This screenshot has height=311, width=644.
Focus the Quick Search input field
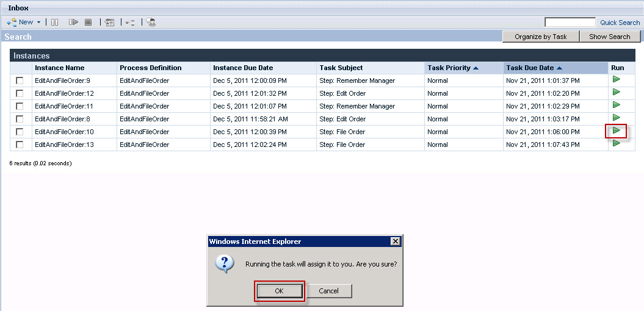tap(570, 22)
